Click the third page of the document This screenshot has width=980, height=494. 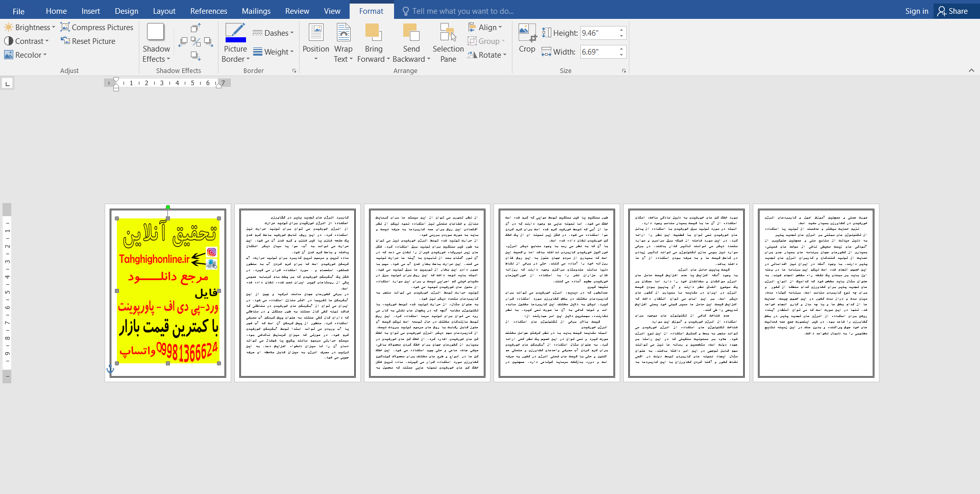pyautogui.click(x=427, y=293)
